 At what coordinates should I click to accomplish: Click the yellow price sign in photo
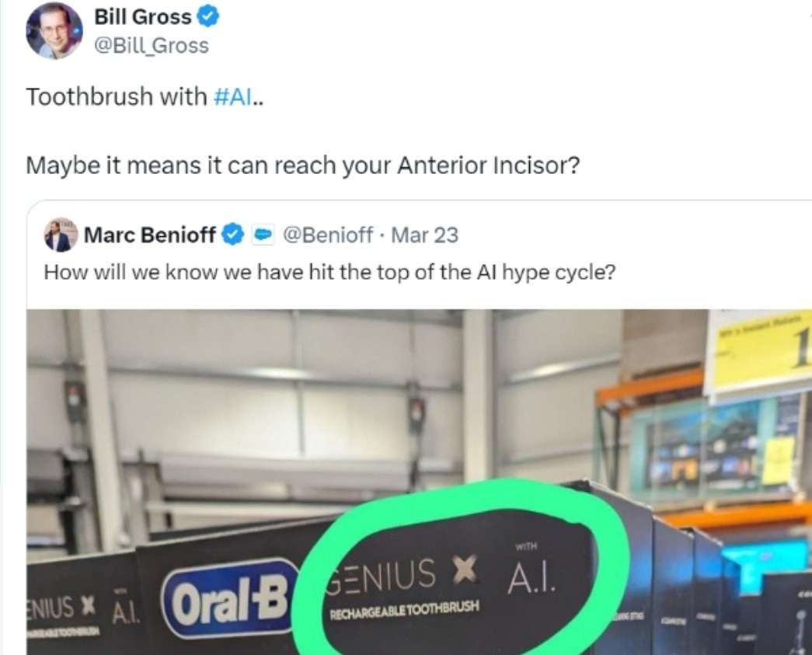tap(760, 353)
